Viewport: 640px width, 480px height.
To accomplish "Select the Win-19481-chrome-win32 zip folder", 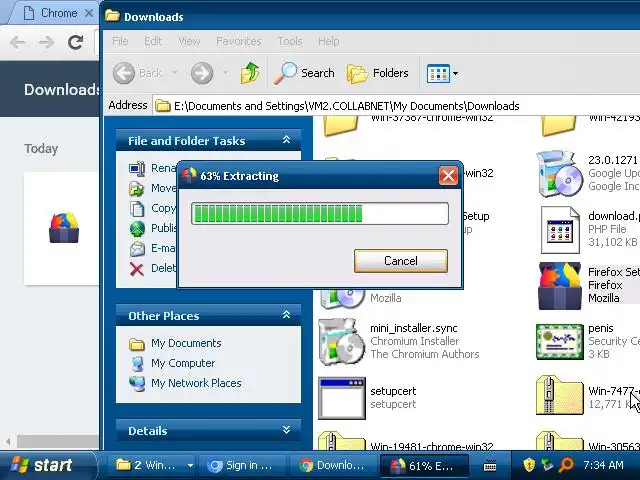I will pos(342,440).
